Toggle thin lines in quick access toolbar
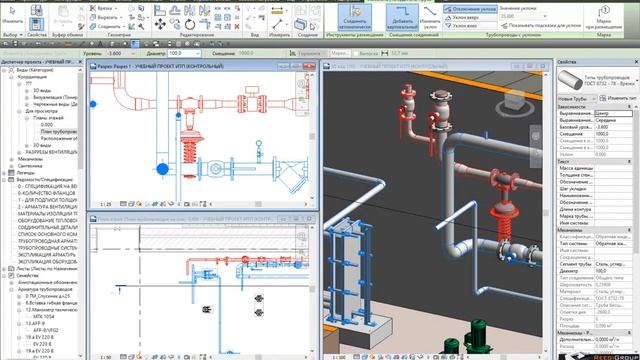 coord(135,44)
